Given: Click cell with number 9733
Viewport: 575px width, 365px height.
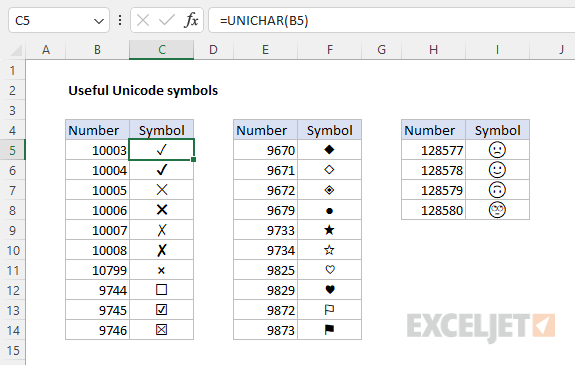Looking at the screenshot, I should tap(265, 230).
